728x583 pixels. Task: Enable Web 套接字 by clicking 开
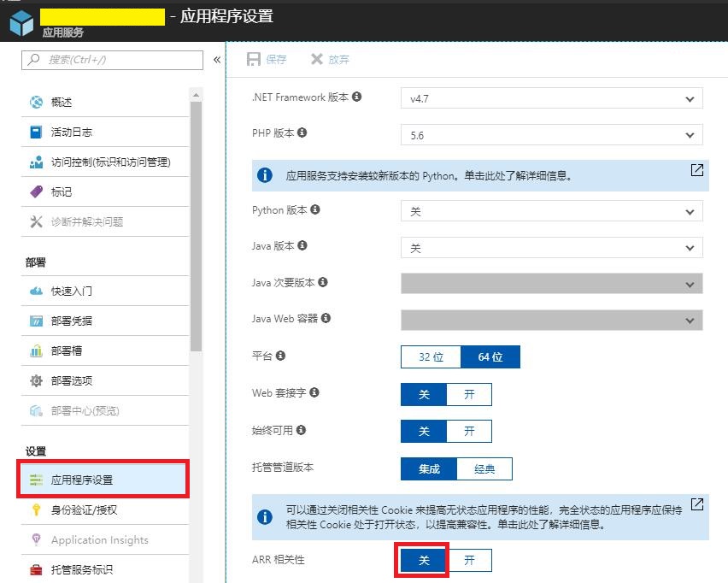[469, 394]
